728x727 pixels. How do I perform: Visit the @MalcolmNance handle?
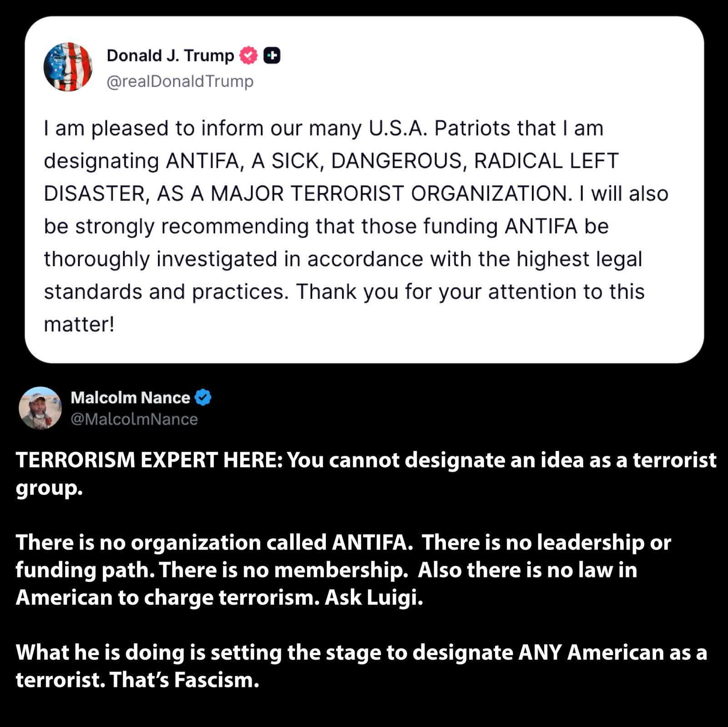[134, 419]
